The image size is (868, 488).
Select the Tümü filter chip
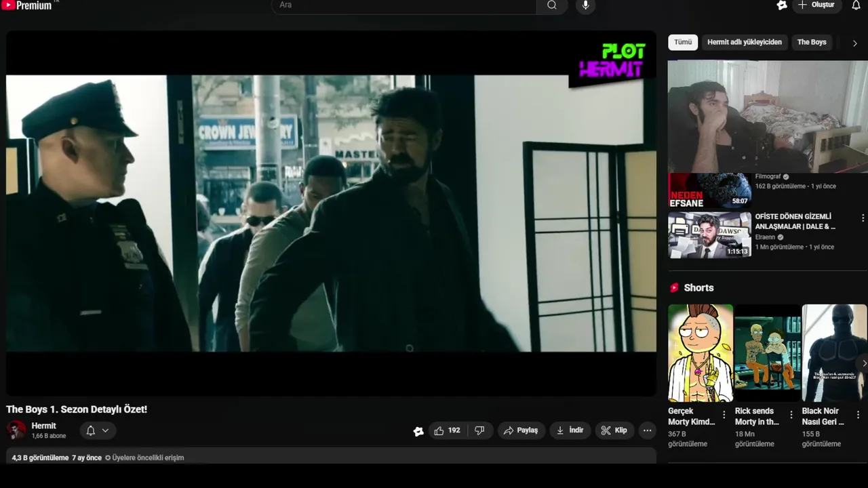point(683,42)
